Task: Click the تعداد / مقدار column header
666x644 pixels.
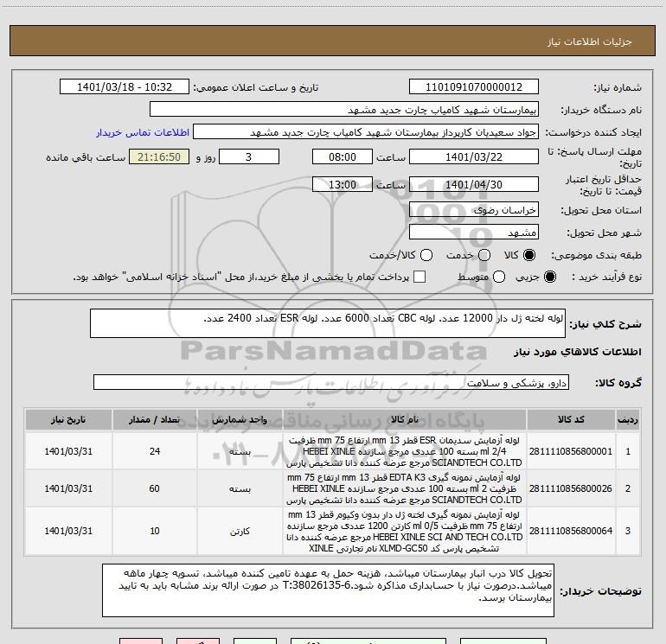Action: [x=155, y=419]
